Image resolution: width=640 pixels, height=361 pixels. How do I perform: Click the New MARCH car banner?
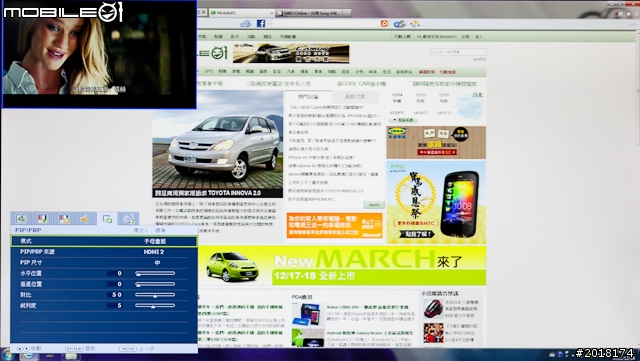[342, 265]
